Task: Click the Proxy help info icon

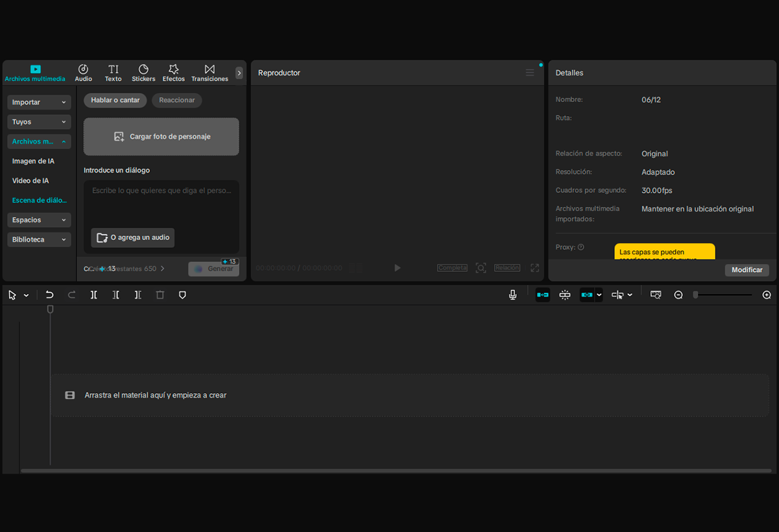Action: pos(581,247)
